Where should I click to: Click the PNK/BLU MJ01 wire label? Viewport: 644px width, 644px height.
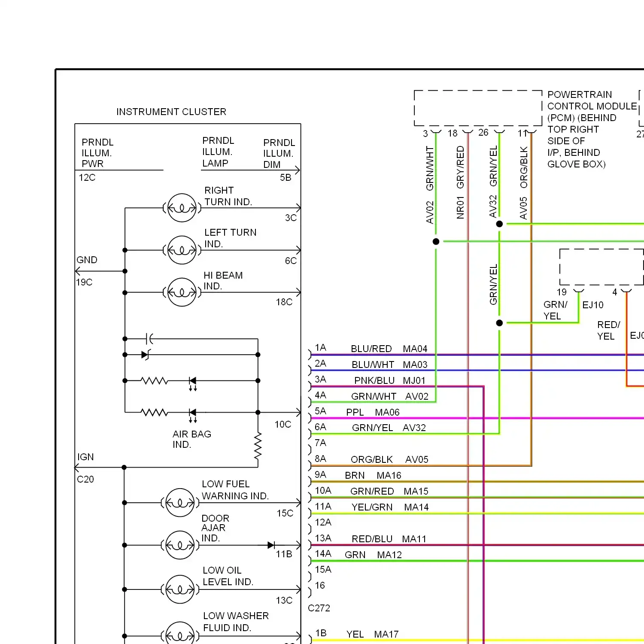[390, 380]
